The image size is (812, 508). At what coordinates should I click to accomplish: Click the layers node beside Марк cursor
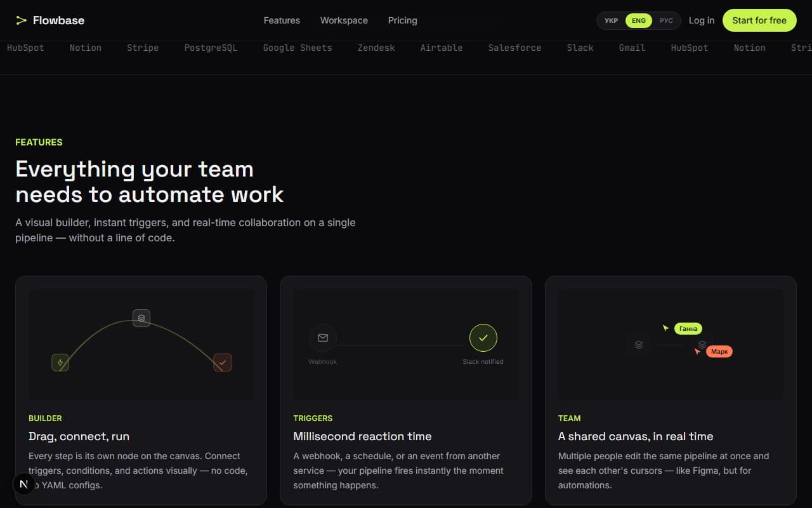click(702, 345)
